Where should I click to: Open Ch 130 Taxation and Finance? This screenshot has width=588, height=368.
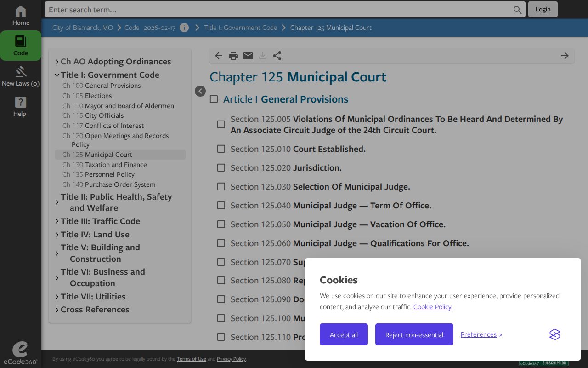[105, 165]
